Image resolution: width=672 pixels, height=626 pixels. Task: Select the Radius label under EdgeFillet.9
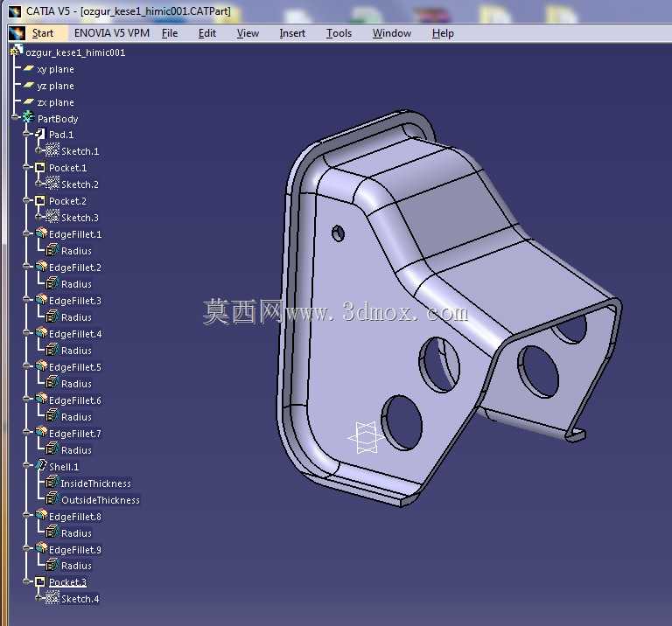(76, 566)
